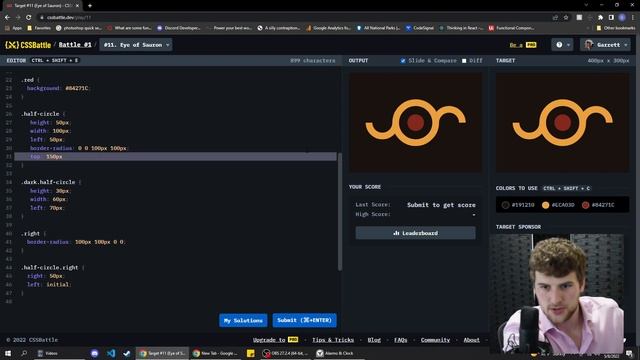This screenshot has height=360, width=640.
Task: Click the share page icon in address bar
Action: point(555,17)
